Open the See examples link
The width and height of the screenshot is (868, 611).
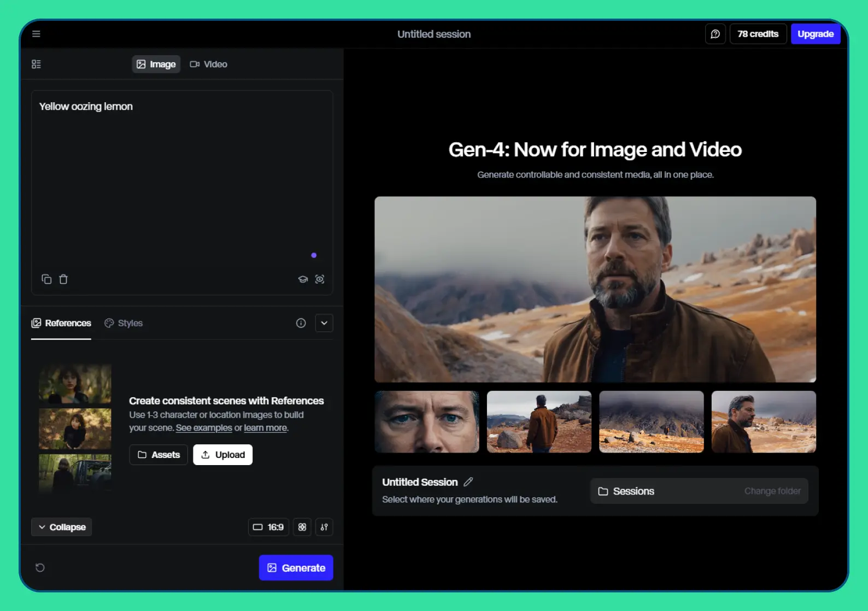pyautogui.click(x=204, y=428)
